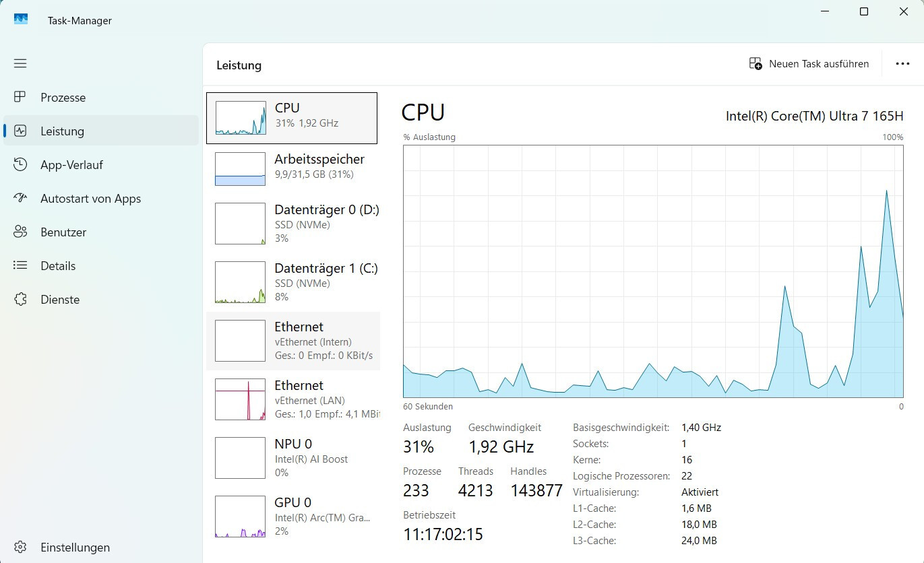Toggle the hamburger navigation menu
Viewport: 924px width, 563px height.
20,63
